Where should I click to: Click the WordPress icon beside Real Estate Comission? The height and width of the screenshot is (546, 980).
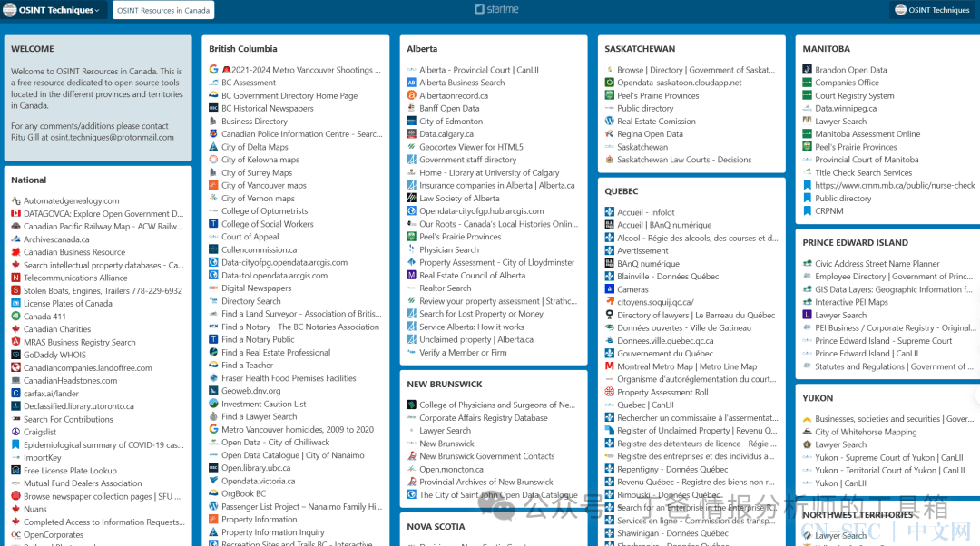(x=610, y=122)
